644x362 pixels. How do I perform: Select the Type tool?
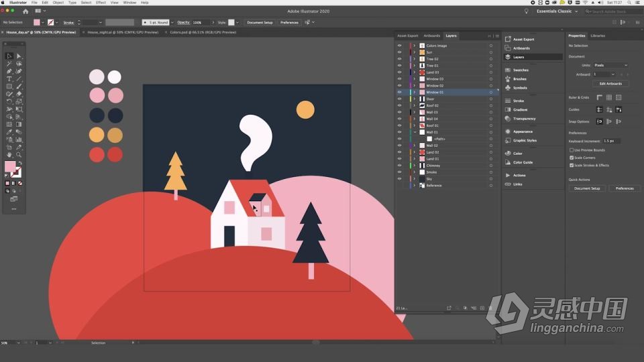coord(9,79)
